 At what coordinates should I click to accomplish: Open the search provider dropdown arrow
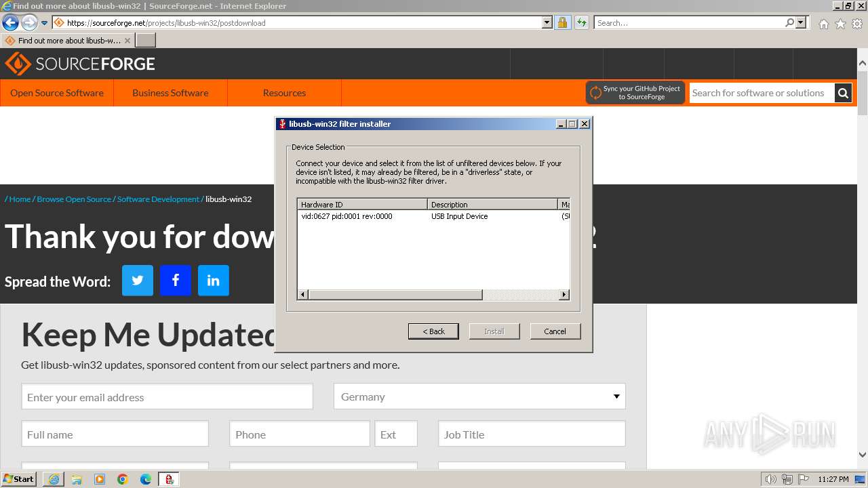801,22
